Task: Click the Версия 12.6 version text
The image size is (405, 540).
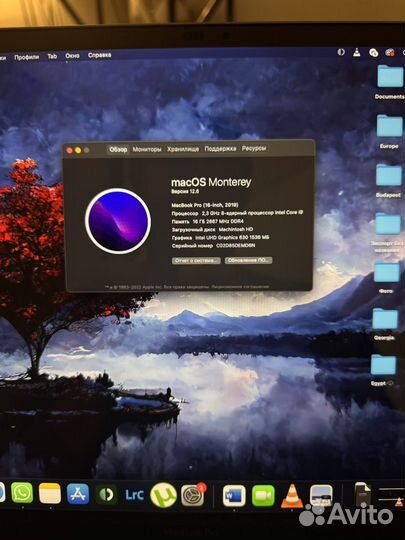Action: (x=185, y=191)
